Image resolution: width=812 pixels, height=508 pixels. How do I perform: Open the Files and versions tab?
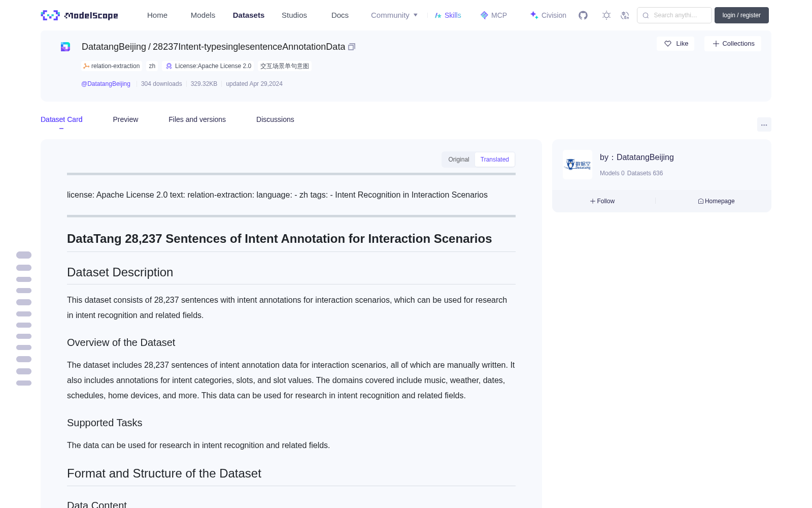pyautogui.click(x=197, y=119)
